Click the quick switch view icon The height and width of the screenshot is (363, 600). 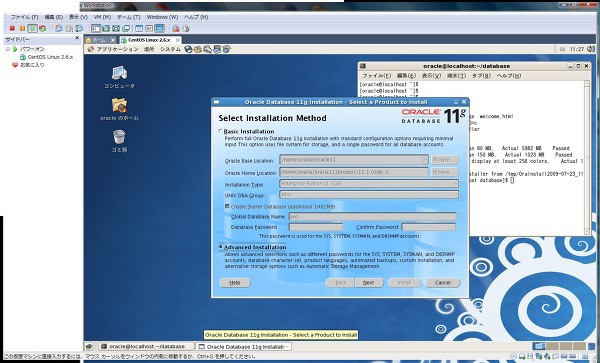point(106,28)
